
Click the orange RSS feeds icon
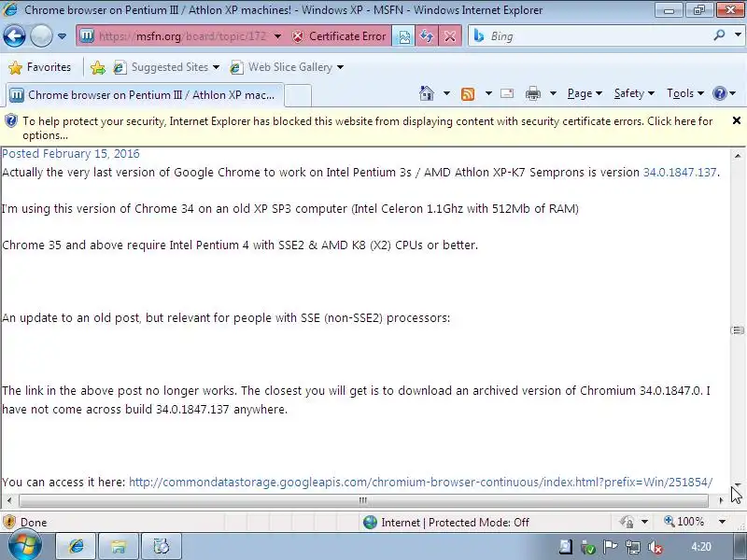(468, 94)
